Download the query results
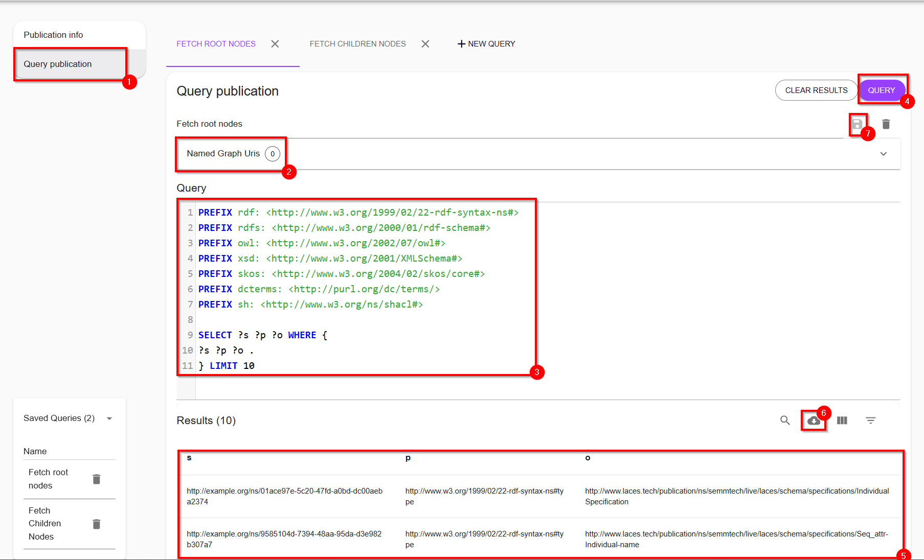Screen dimensions: 924x560 pos(814,421)
